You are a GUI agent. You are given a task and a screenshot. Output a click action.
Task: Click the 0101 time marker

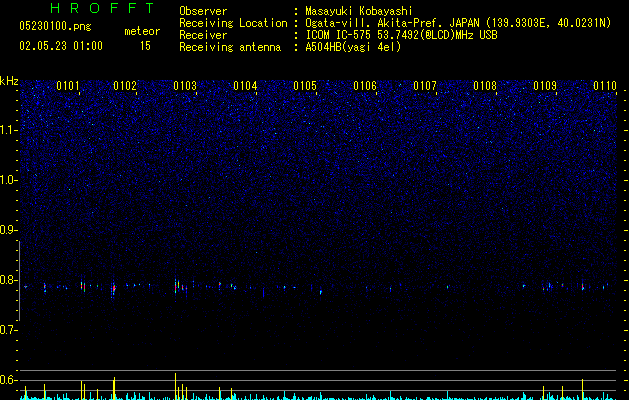point(68,85)
